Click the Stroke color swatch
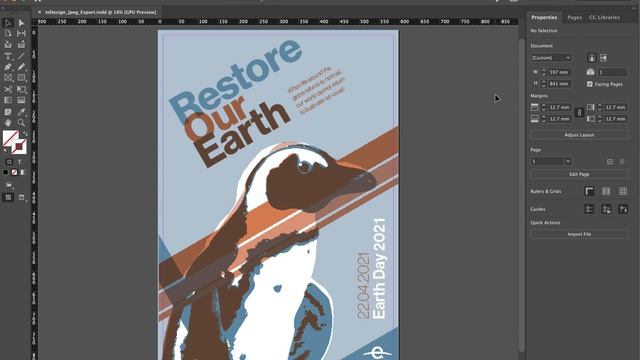 [19, 147]
